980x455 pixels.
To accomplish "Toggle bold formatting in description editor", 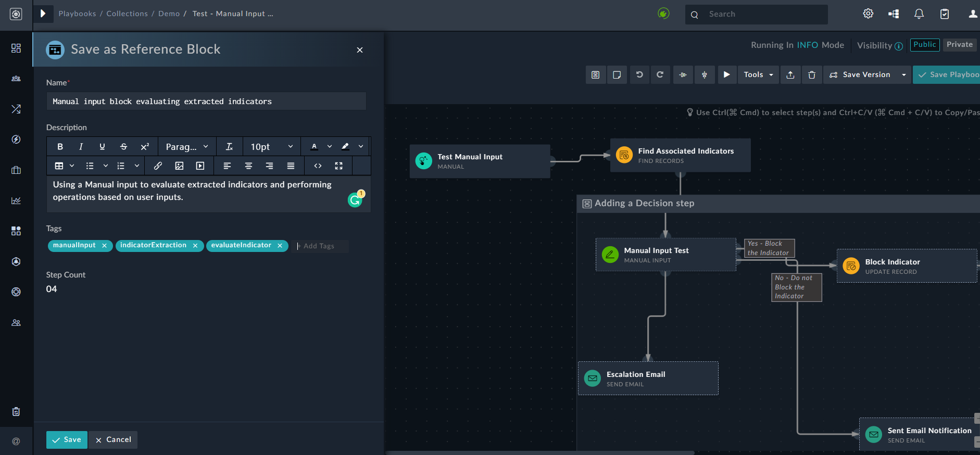I will 60,147.
